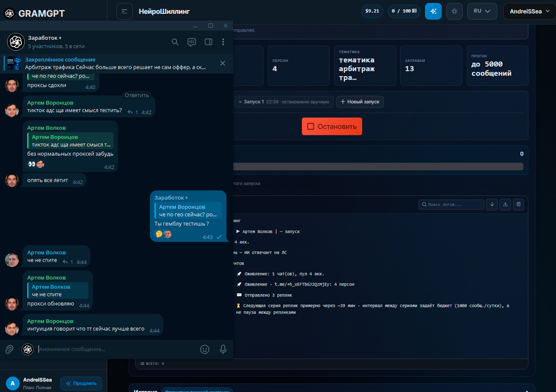Click the 'Оживление: 1 чат(ов), пул 4 акк.' log line
The width and height of the screenshot is (556, 392).
pyautogui.click(x=280, y=274)
